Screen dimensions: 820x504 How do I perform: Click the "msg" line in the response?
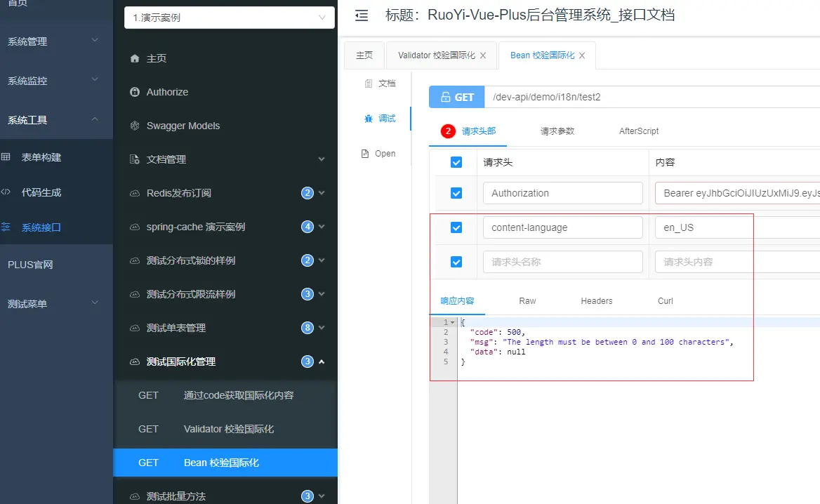click(x=602, y=342)
